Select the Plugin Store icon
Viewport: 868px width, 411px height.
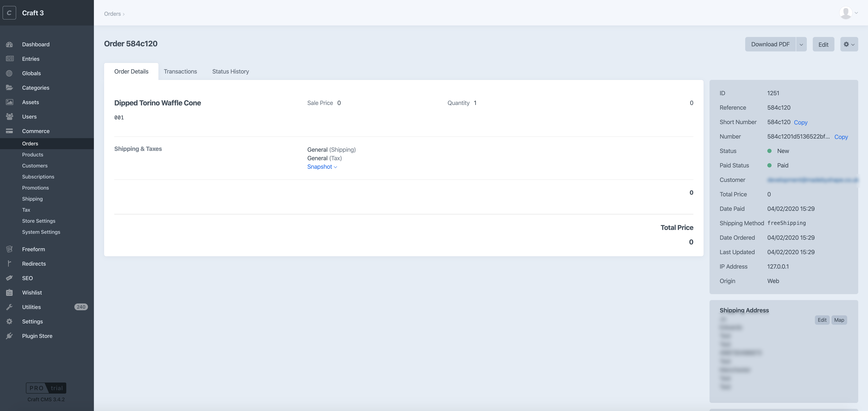pos(9,336)
